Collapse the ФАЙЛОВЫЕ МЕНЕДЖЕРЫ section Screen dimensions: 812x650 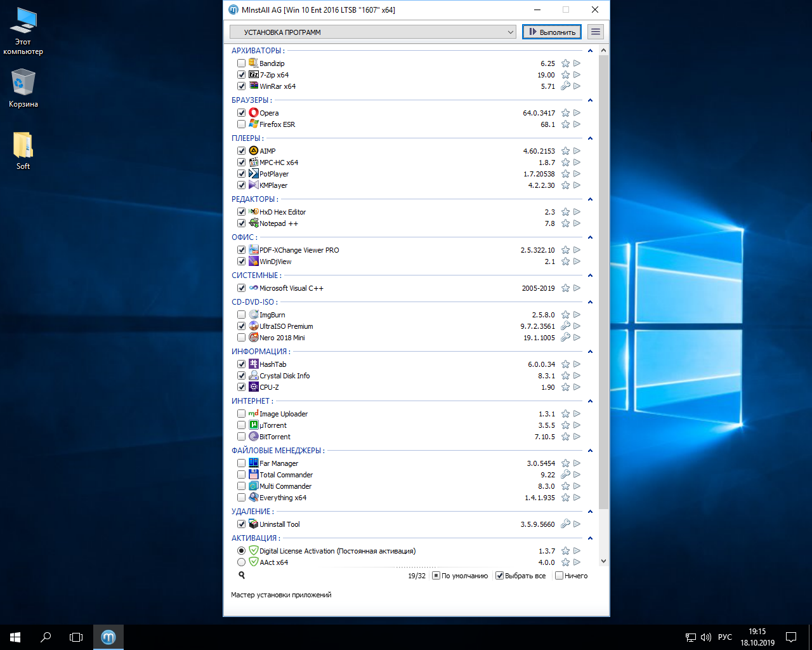click(x=590, y=451)
